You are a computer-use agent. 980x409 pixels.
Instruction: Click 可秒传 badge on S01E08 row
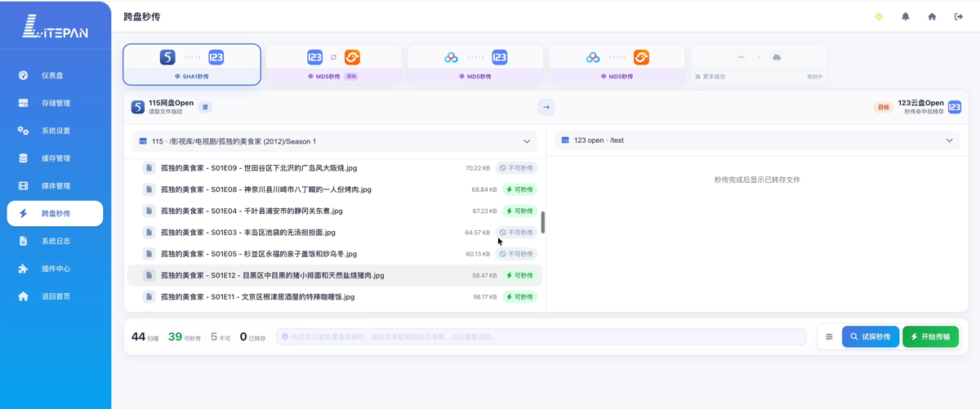tap(519, 189)
